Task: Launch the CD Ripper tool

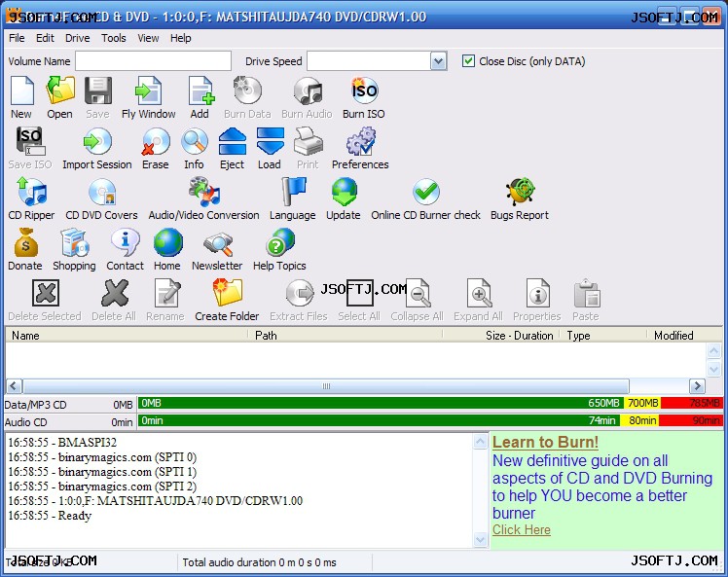Action: pos(31,192)
